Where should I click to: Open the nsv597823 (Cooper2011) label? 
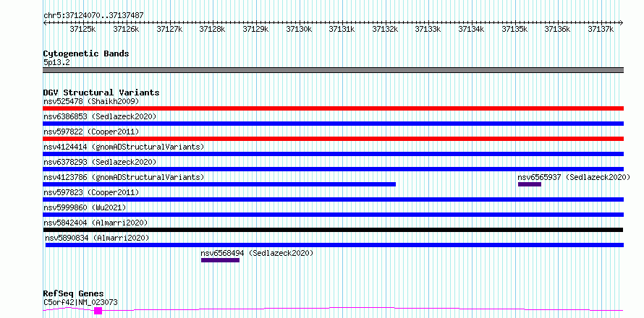coord(91,192)
